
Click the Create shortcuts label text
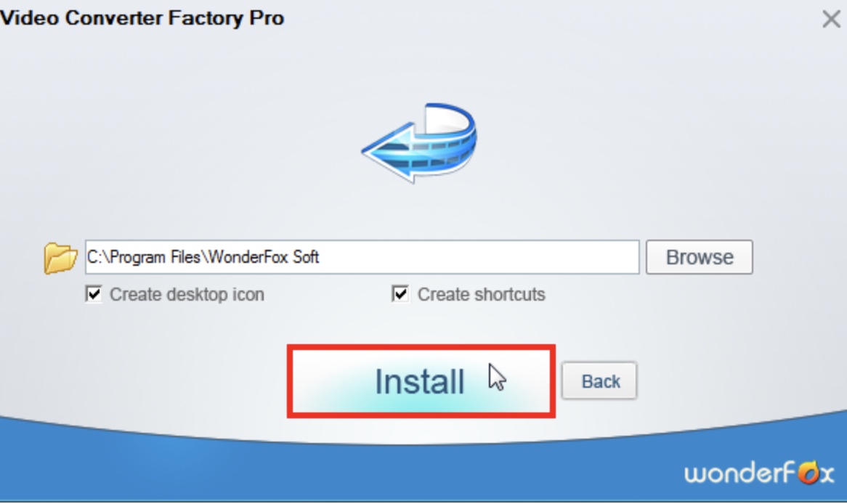[x=482, y=294]
